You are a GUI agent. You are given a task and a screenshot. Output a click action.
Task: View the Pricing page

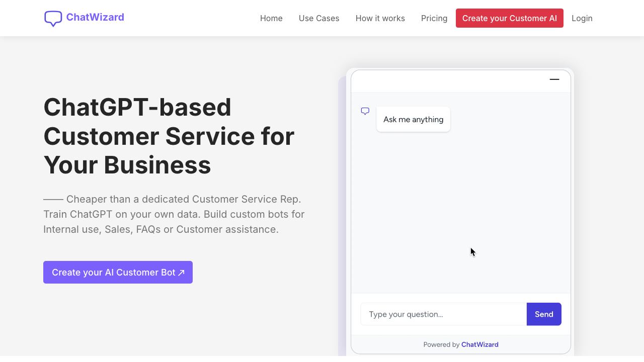click(x=434, y=18)
